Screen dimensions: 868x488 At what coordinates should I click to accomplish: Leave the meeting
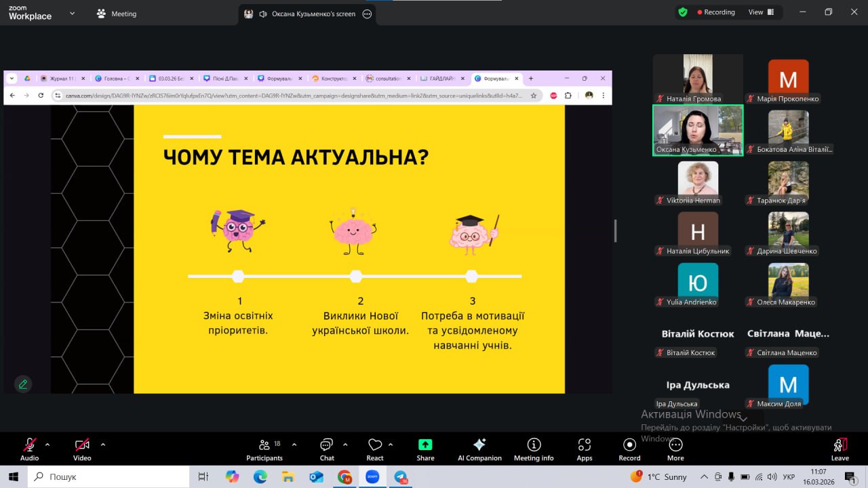coord(840,449)
